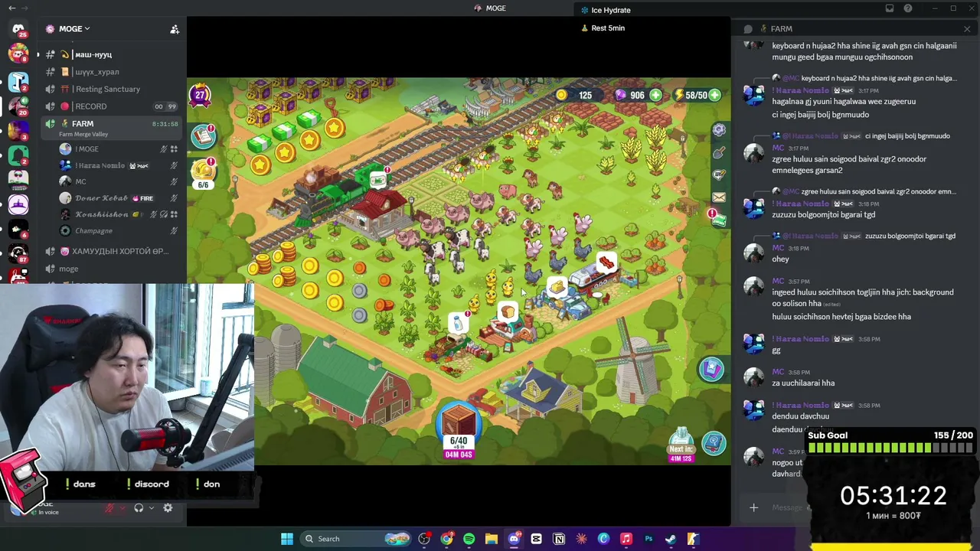Click the Windows taskbar Search box

click(355, 539)
